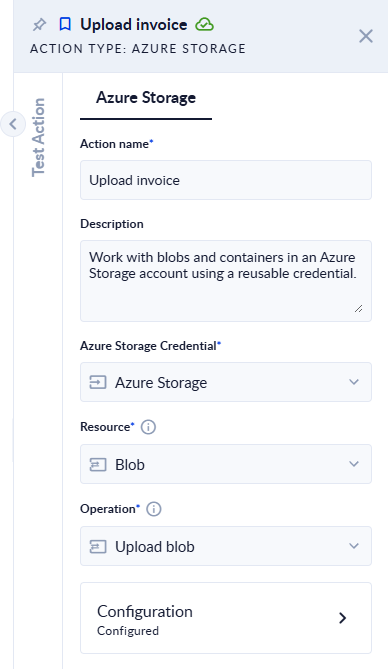Open the Test Action side tab
Image resolution: width=388 pixels, height=669 pixels.
pyautogui.click(x=38, y=137)
